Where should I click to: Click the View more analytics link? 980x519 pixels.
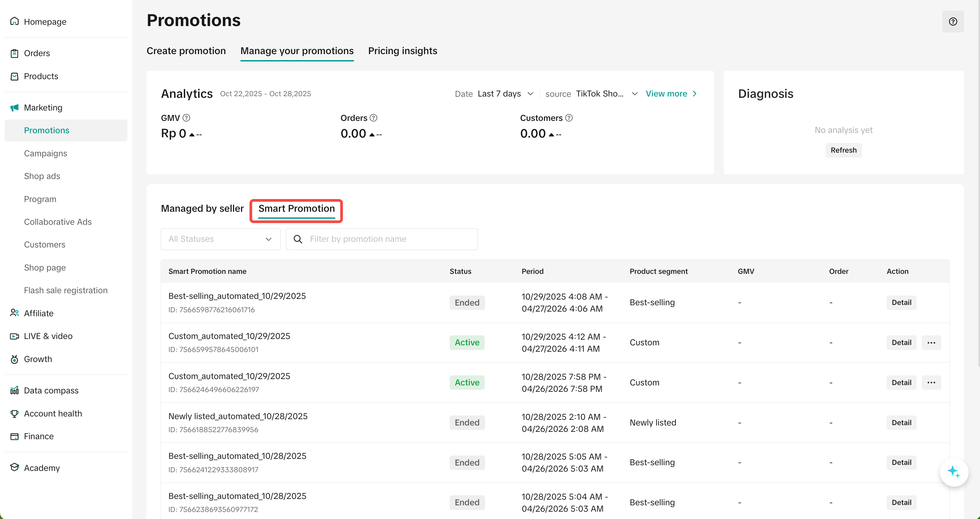671,94
